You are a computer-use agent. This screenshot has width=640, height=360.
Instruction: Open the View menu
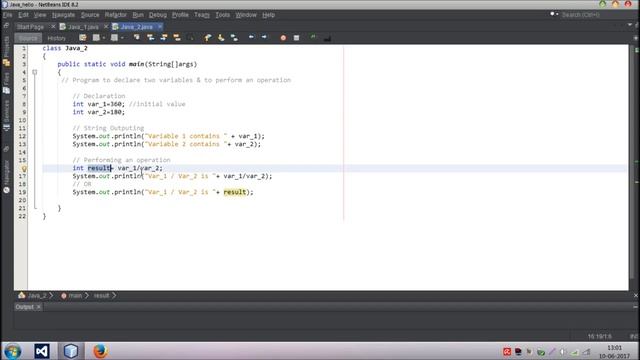click(x=40, y=15)
